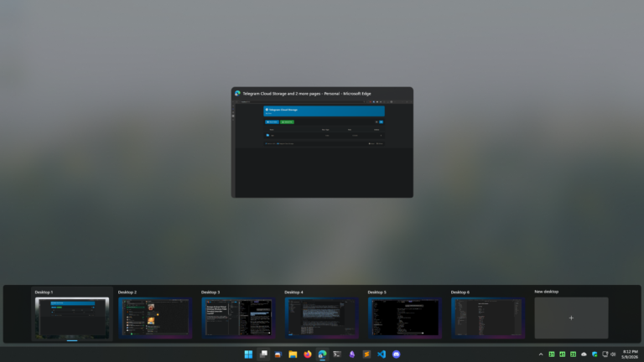644x362 pixels.
Task: Open the OneDrive cloud tray icon
Action: pos(584,354)
